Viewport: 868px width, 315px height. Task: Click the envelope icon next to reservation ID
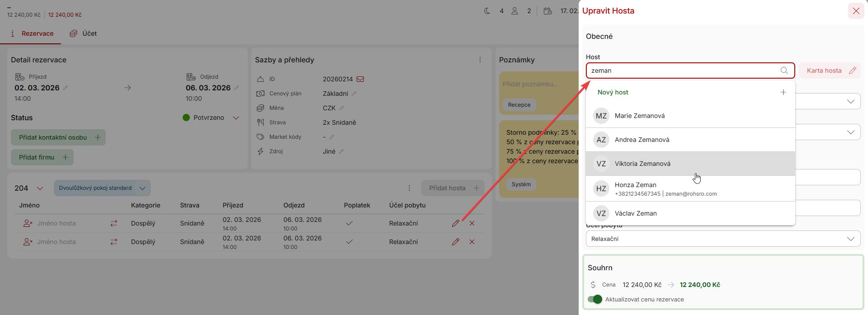click(x=360, y=79)
